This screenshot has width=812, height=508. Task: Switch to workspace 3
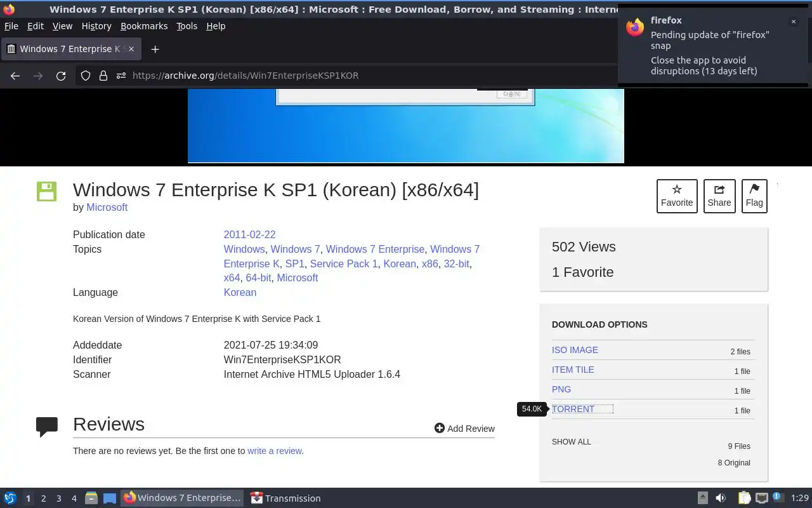pos(58,498)
